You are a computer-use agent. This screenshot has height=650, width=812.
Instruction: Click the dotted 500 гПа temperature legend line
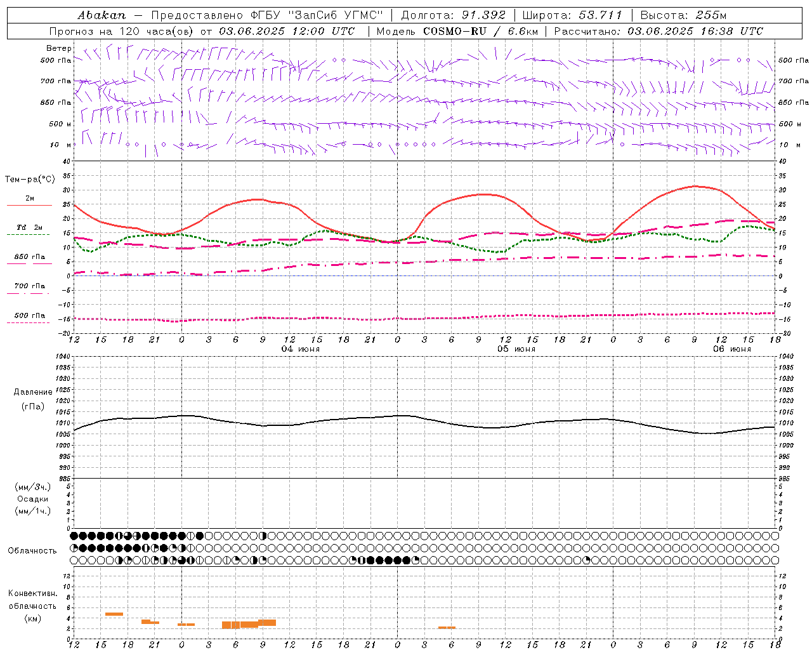point(28,322)
